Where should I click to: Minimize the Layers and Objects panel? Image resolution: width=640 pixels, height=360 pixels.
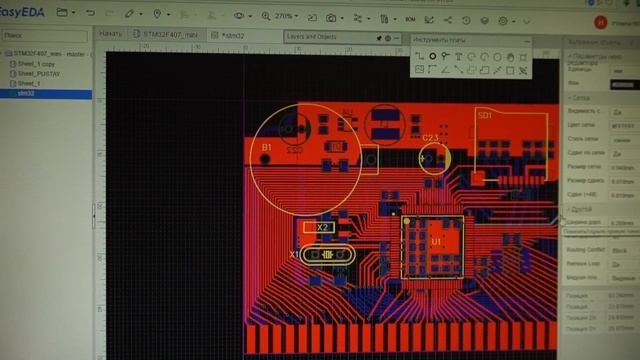tap(396, 38)
